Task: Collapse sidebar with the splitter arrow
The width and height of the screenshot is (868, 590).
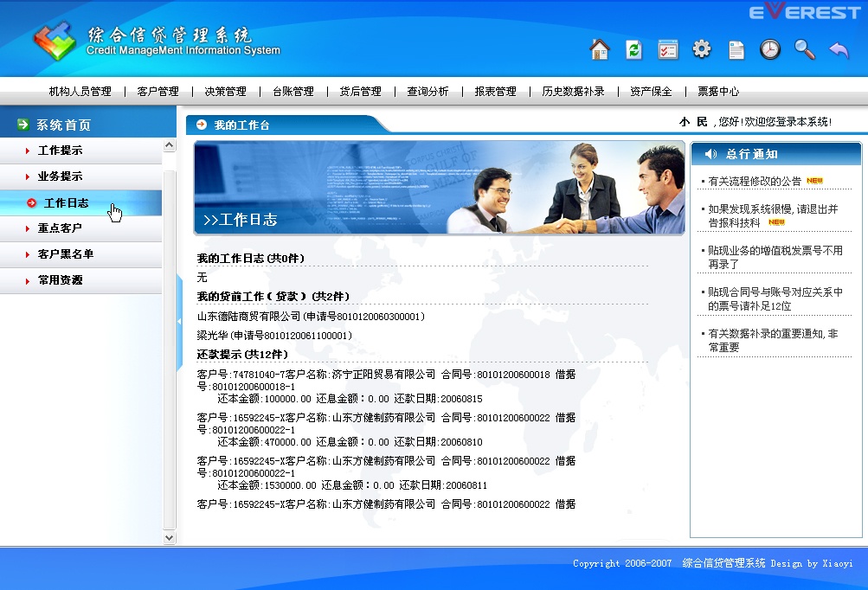Action: pyautogui.click(x=179, y=321)
